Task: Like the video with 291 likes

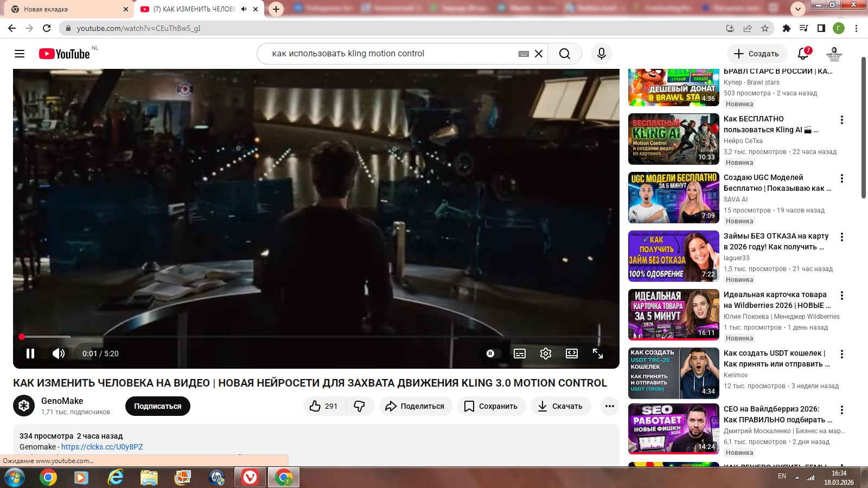Action: point(324,406)
